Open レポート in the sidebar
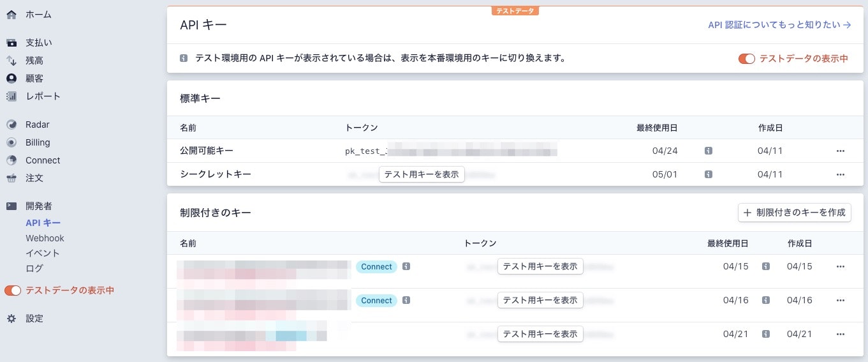868x362 pixels. click(43, 96)
